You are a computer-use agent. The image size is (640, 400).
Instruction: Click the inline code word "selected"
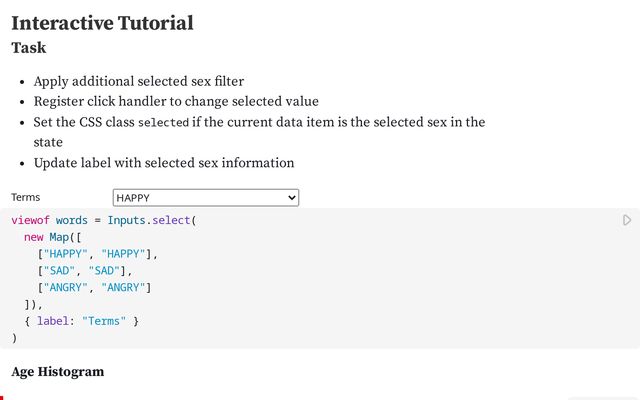pyautogui.click(x=162, y=123)
